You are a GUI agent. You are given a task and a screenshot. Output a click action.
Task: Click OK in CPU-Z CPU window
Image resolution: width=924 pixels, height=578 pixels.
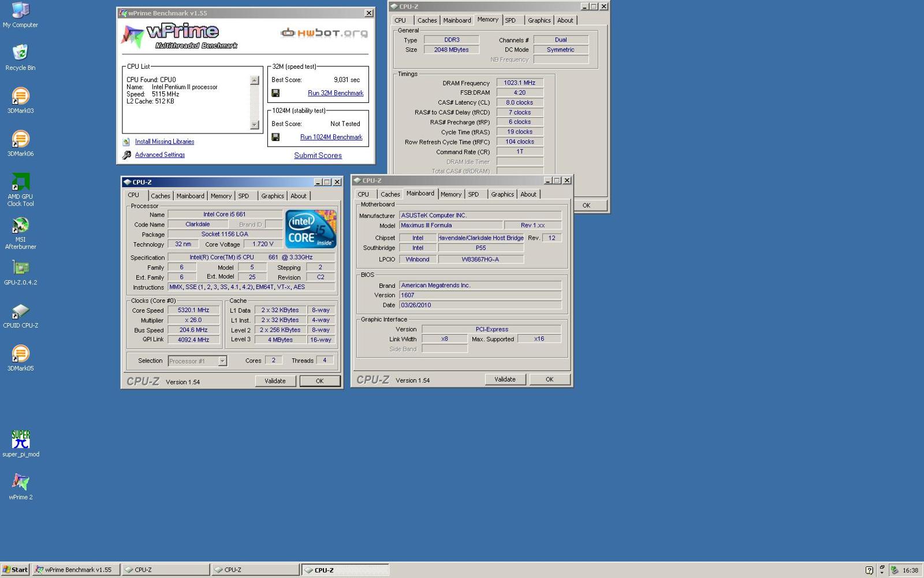coord(319,381)
